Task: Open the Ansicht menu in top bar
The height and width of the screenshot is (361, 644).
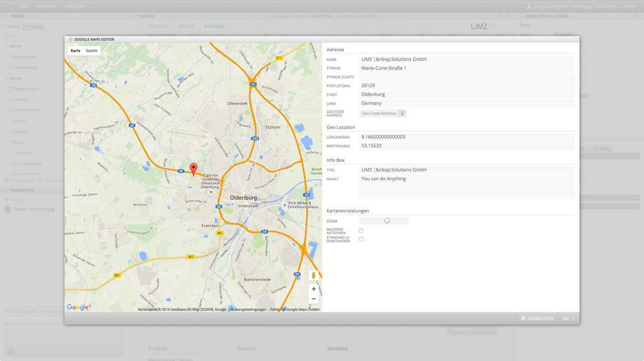Action: tap(75, 6)
